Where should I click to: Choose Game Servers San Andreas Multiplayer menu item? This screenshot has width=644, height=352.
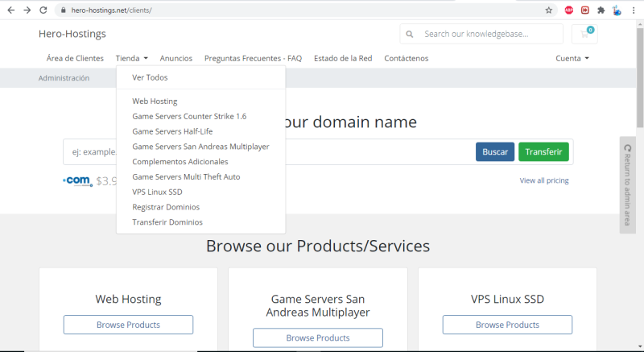200,147
